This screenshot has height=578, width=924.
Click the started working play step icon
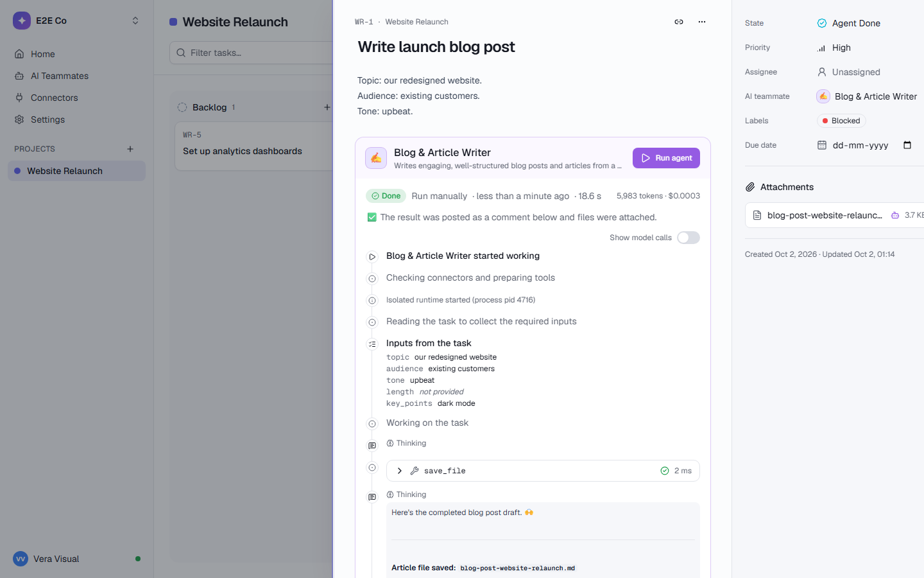coord(372,257)
